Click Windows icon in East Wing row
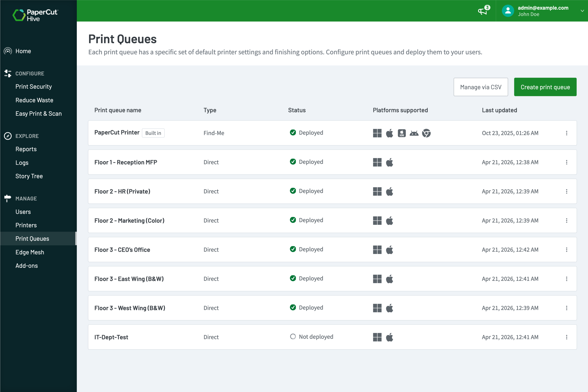The image size is (588, 392). tap(377, 279)
